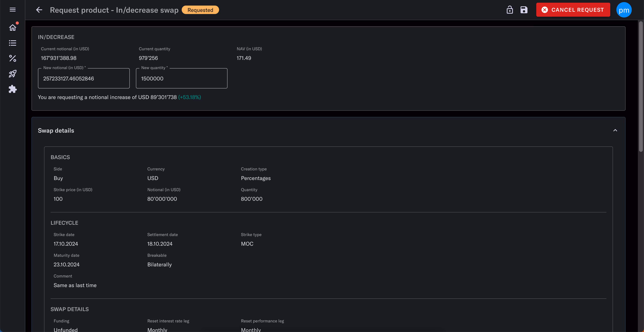Screen dimensions: 644x332
Task: Open the hamburger navigation menu
Action: tap(12, 10)
